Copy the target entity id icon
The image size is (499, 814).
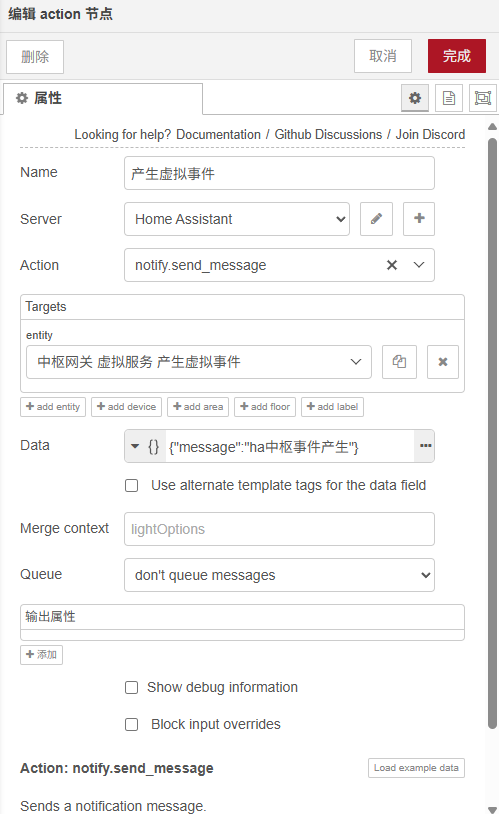[399, 362]
